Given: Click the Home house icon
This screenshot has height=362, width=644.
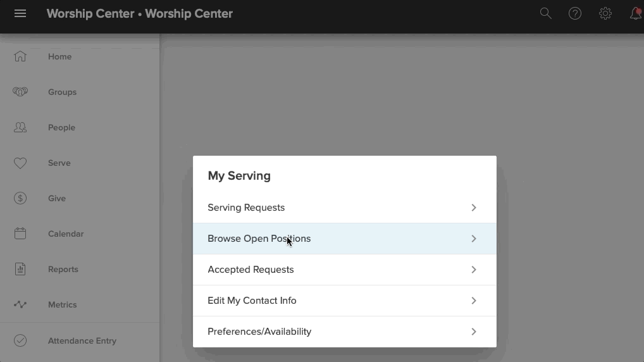Looking at the screenshot, I should click(20, 56).
